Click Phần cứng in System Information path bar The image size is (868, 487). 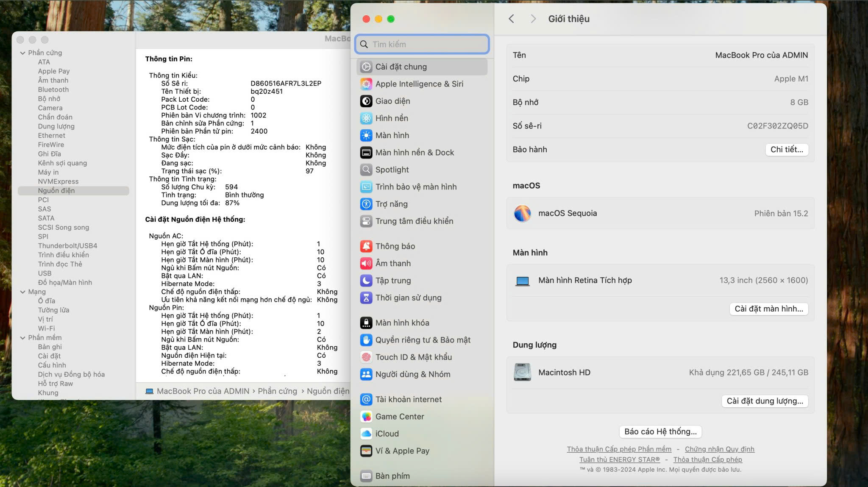click(278, 391)
